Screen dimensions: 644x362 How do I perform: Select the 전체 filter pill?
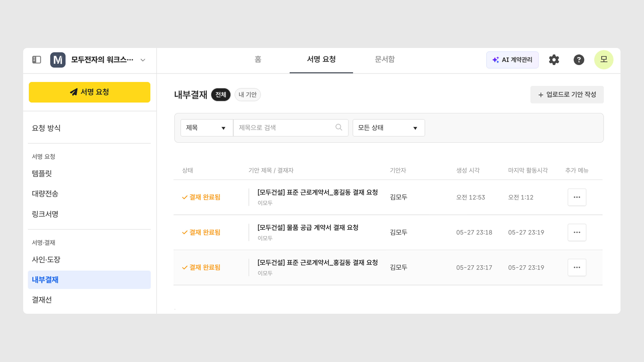pos(221,95)
